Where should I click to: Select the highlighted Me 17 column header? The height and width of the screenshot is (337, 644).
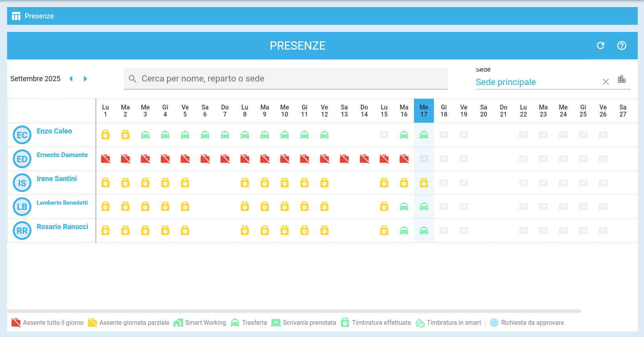point(424,111)
